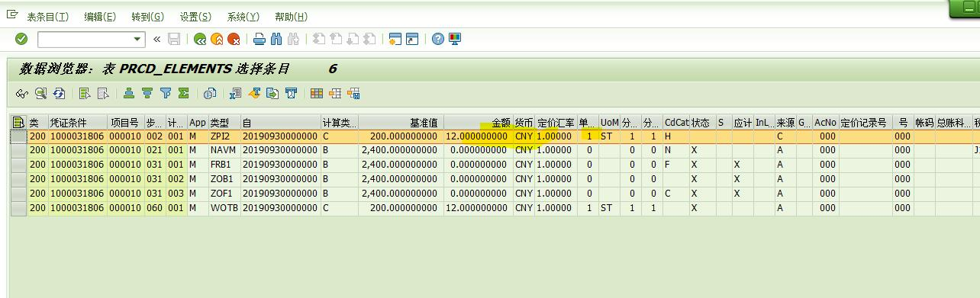Click the FRB1 condition type cell
Screen dimensions: 980x298
pyautogui.click(x=224, y=165)
